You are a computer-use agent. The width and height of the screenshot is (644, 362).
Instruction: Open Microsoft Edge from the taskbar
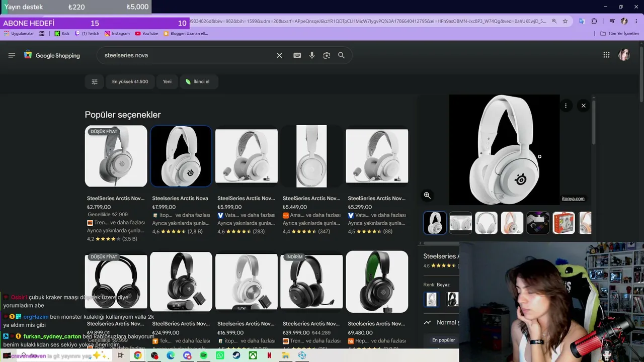pyautogui.click(x=171, y=355)
